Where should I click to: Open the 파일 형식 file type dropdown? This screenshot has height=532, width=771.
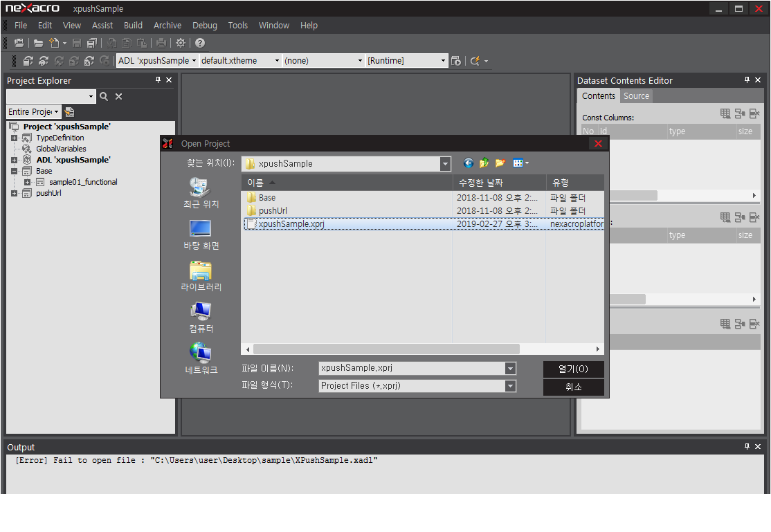click(510, 386)
